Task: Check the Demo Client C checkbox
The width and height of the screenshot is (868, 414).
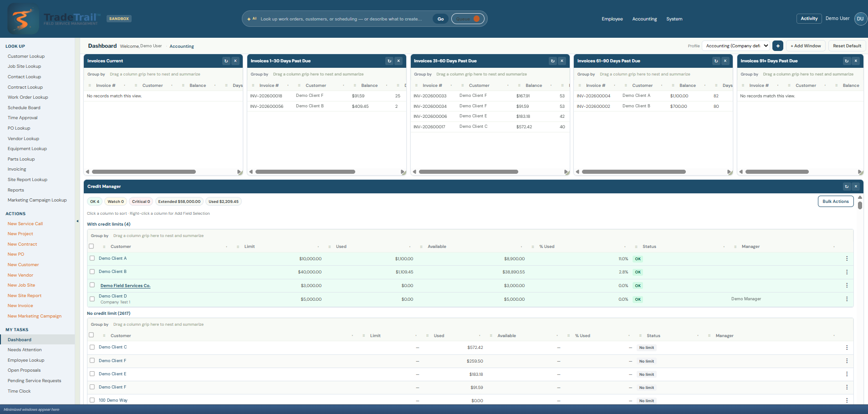Action: point(92,347)
